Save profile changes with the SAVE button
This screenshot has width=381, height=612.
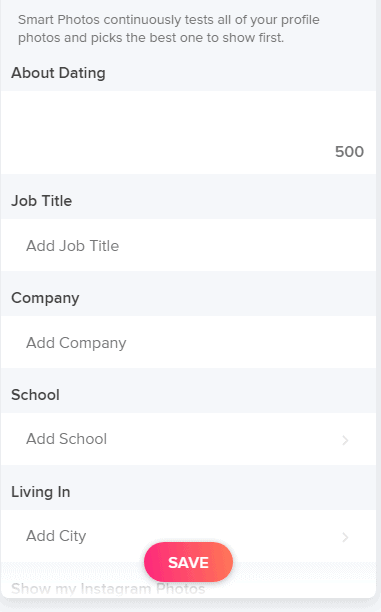(188, 562)
